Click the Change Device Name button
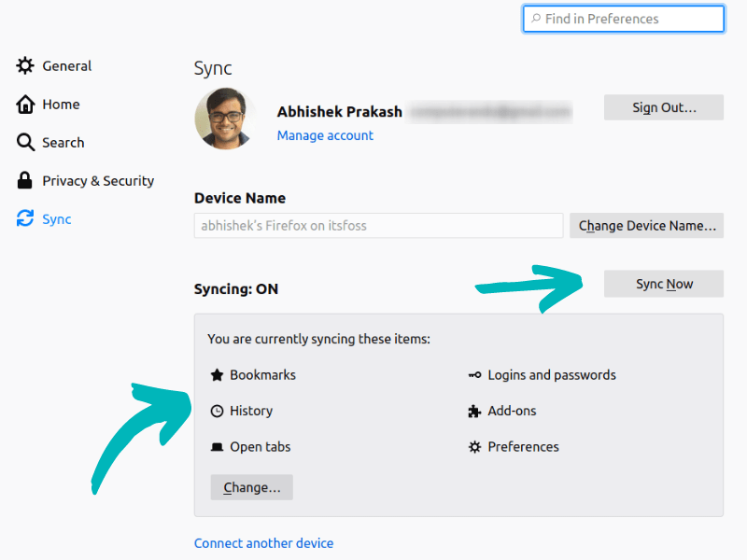 tap(646, 226)
